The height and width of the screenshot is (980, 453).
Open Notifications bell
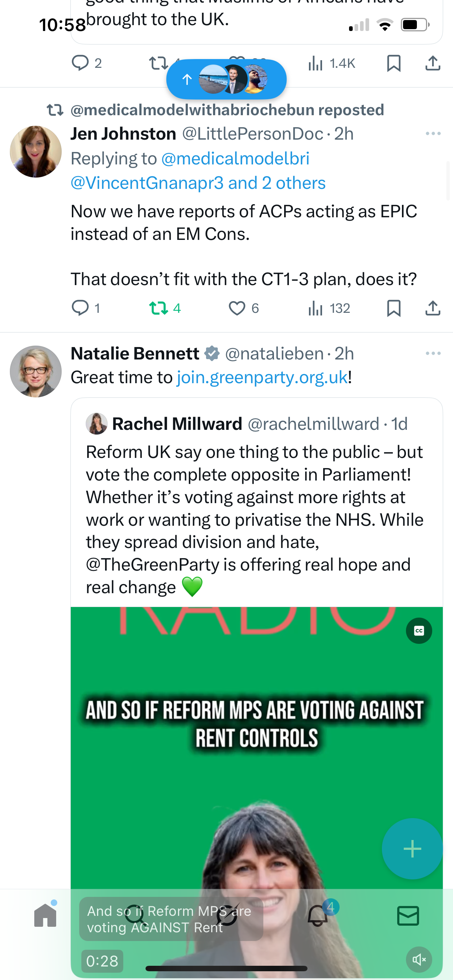point(318,915)
